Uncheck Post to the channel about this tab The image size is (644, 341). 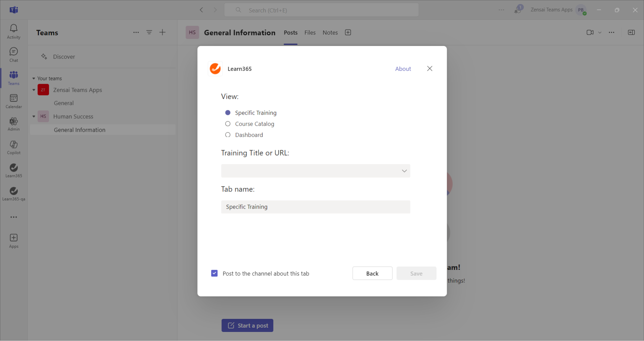(214, 273)
